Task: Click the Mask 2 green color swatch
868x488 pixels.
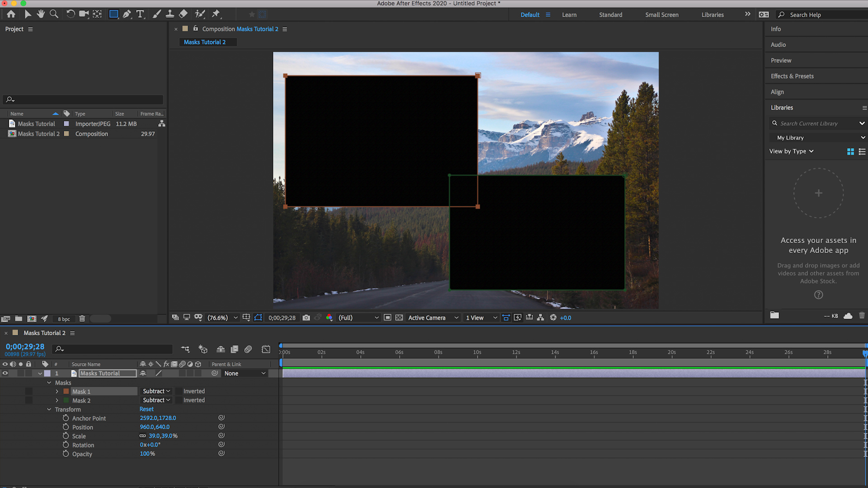Action: point(66,400)
